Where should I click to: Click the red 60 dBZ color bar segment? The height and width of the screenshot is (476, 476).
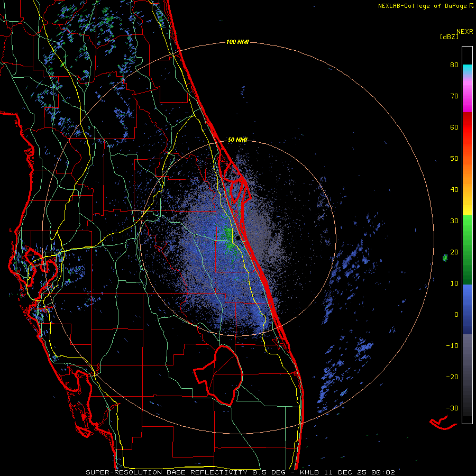point(467,127)
